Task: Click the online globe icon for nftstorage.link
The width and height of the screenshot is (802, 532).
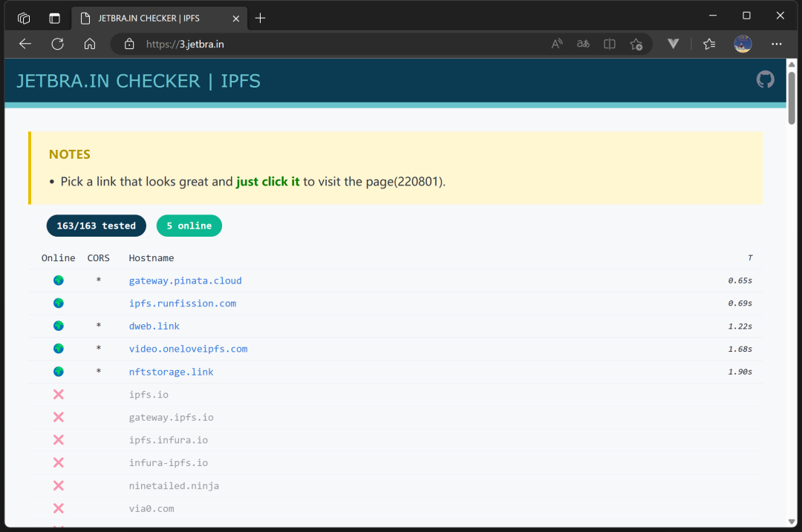Action: coord(59,372)
